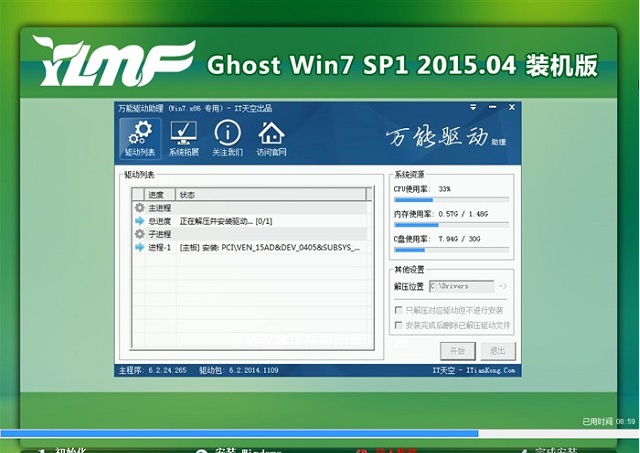This screenshot has height=453, width=640.
Task: Click the ITianKong.Com link in the status bar
Action: (x=491, y=370)
